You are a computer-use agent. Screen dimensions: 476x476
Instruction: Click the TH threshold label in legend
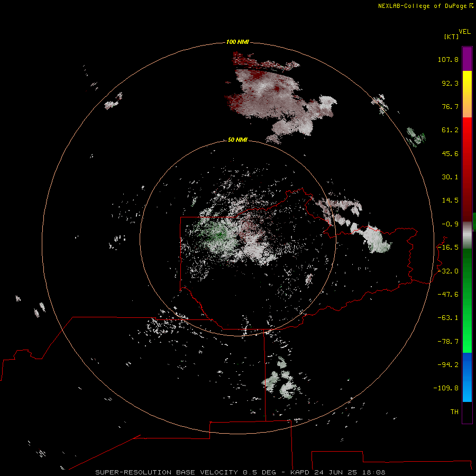tap(454, 412)
